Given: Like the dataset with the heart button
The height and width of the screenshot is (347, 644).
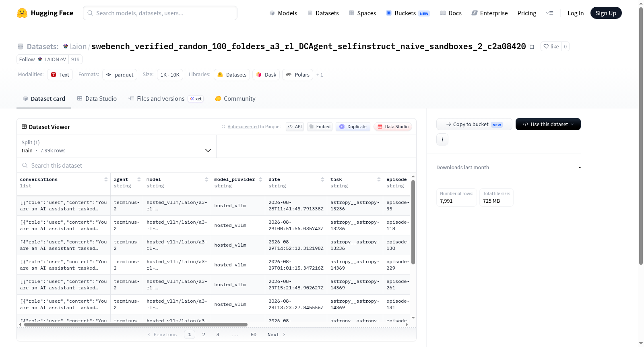Looking at the screenshot, I should pos(551,46).
